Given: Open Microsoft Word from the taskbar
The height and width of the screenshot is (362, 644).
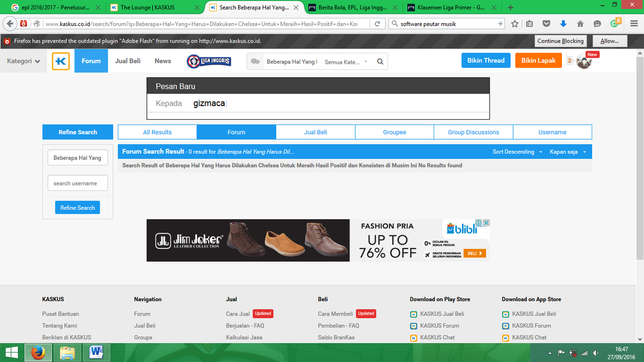Looking at the screenshot, I should click(96, 352).
